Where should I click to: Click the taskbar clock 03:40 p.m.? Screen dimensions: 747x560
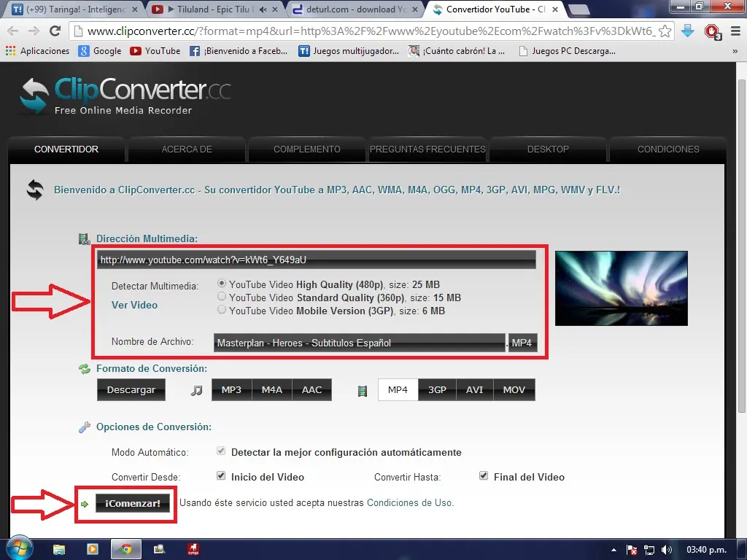(x=706, y=550)
